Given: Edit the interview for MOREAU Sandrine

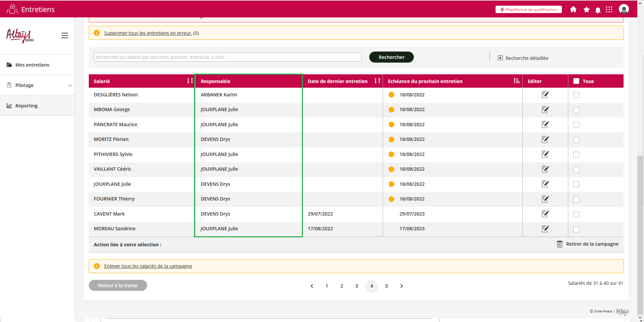Looking at the screenshot, I should point(545,229).
